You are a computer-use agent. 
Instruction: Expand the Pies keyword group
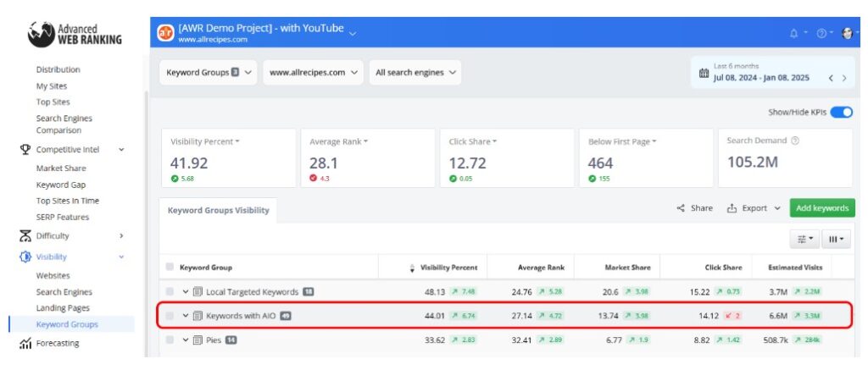point(186,340)
